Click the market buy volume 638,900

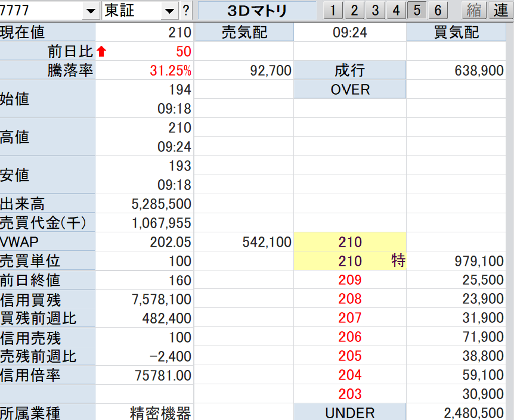coord(479,70)
